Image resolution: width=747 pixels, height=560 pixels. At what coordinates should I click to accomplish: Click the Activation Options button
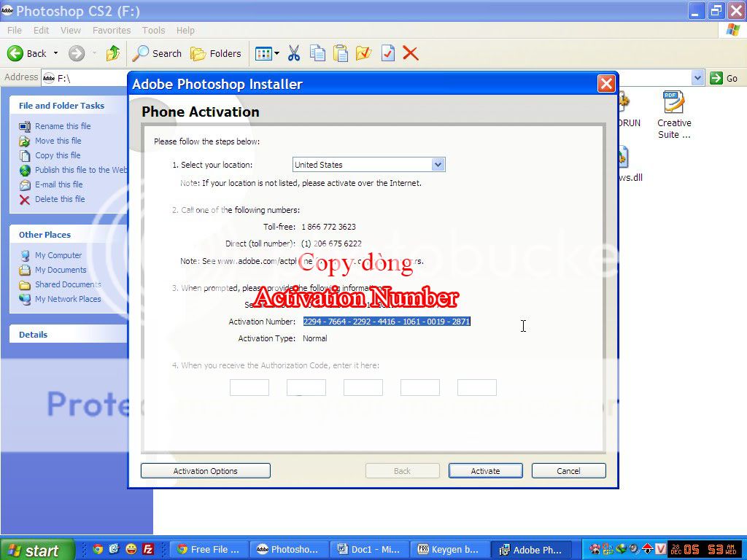(205, 471)
